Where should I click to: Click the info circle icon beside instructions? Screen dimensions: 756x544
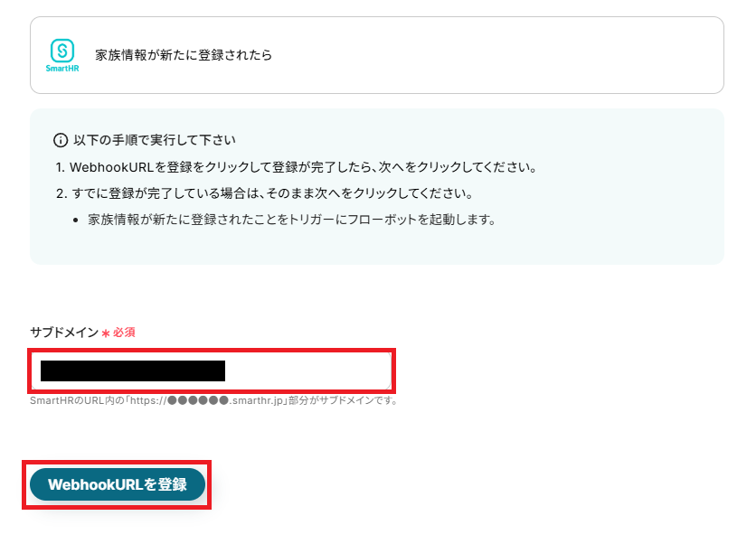[61, 141]
